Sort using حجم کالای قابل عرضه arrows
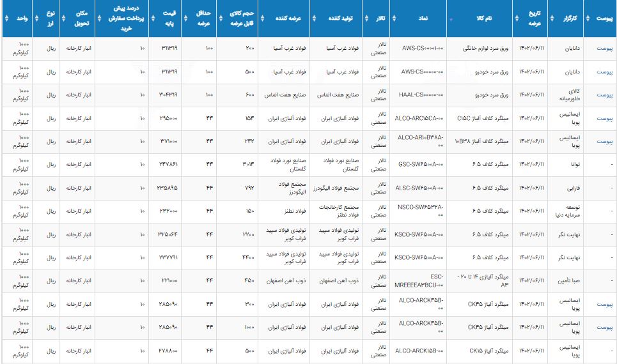The width and height of the screenshot is (617, 364). (x=221, y=19)
